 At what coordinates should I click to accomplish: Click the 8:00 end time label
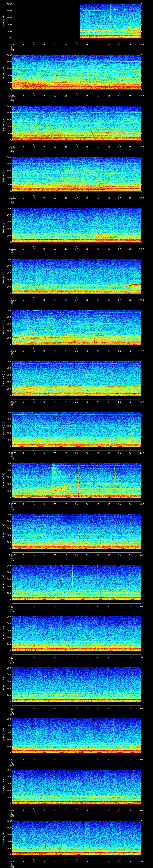(141, 198)
